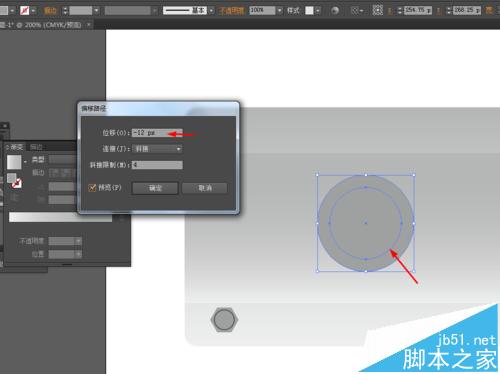Click the 100% opacity field
This screenshot has height=374, width=500.
point(262,10)
